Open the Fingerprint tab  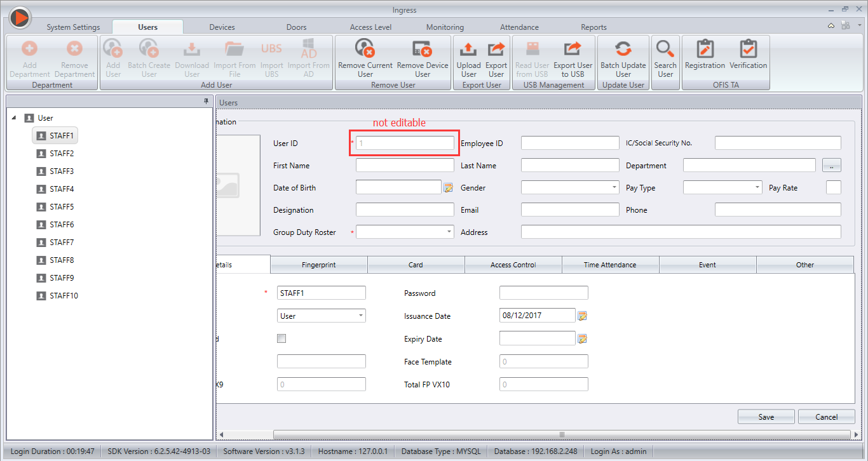tap(318, 265)
